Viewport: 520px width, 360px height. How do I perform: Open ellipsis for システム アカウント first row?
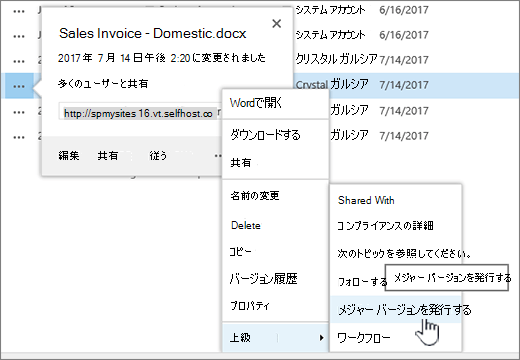[x=19, y=11]
